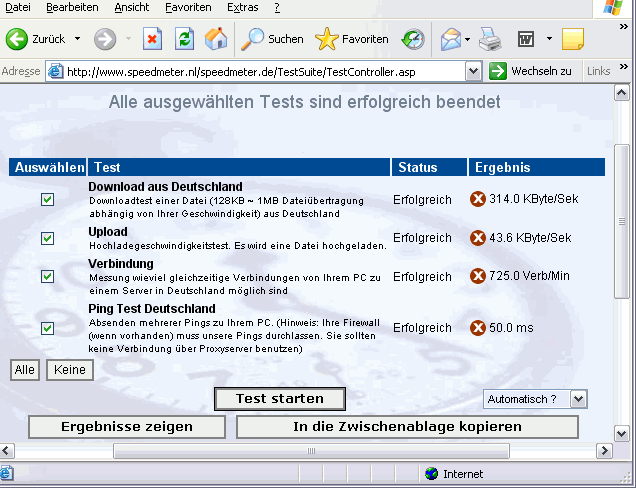Screen dimensions: 636x488
Task: Open the Suchen search magnifier
Action: tap(252, 39)
